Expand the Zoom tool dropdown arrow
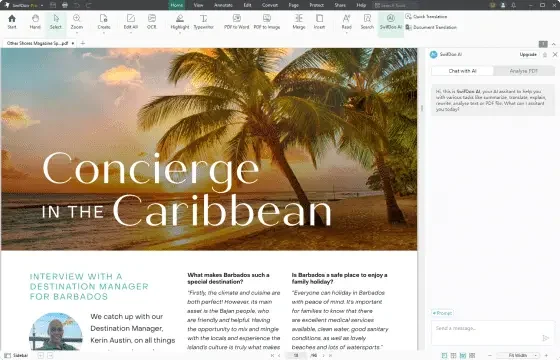Image resolution: width=560 pixels, height=360 pixels. (x=76, y=32)
